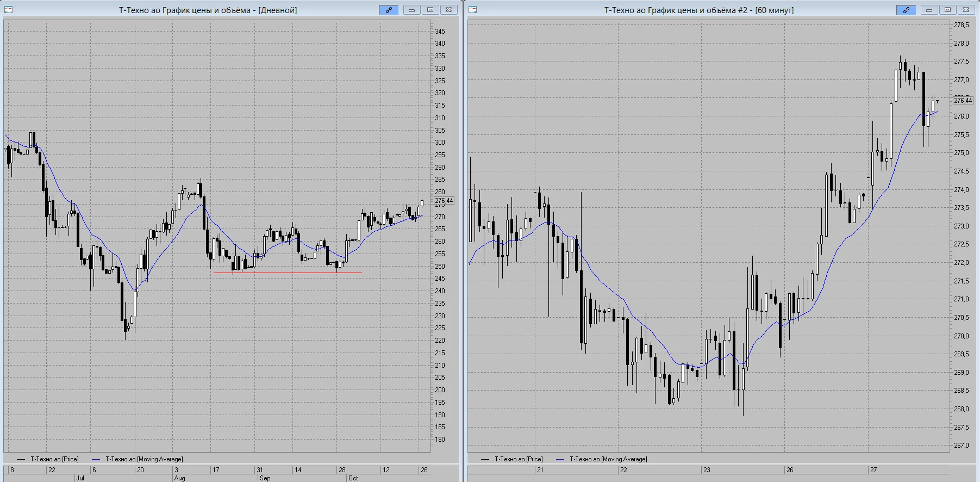980x482 pixels.
Task: Maximize the Дневной chart window
Action: pos(430,10)
